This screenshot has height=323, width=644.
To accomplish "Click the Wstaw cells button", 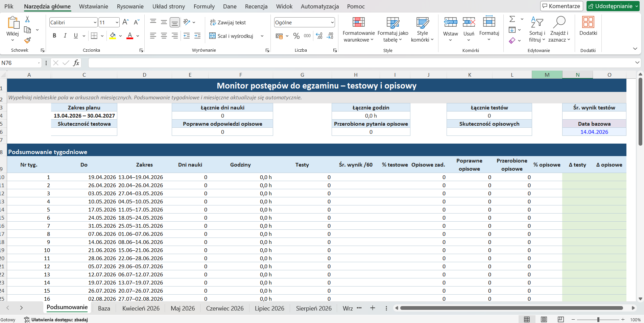I will (451, 29).
